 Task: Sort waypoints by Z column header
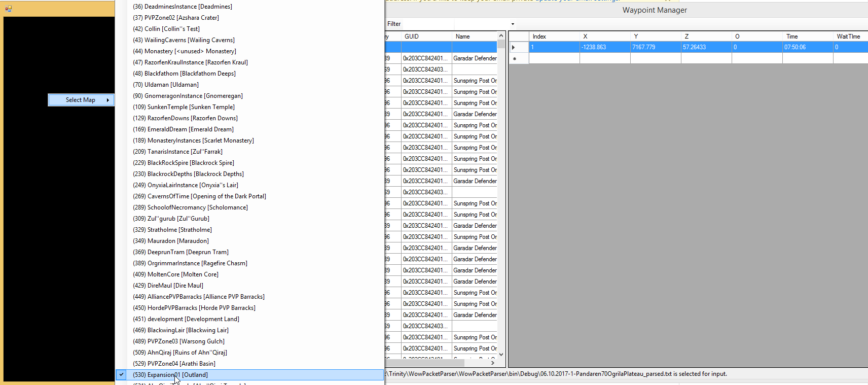(706, 37)
